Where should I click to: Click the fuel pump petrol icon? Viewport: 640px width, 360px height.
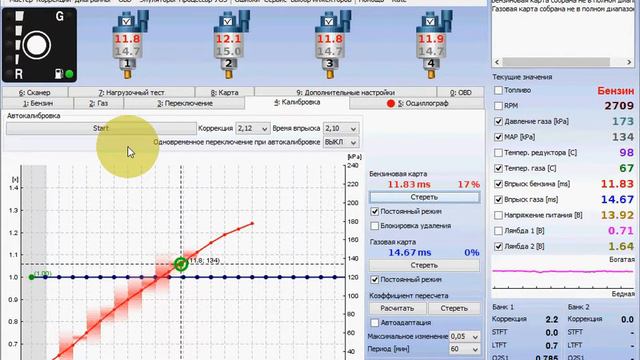click(59, 74)
